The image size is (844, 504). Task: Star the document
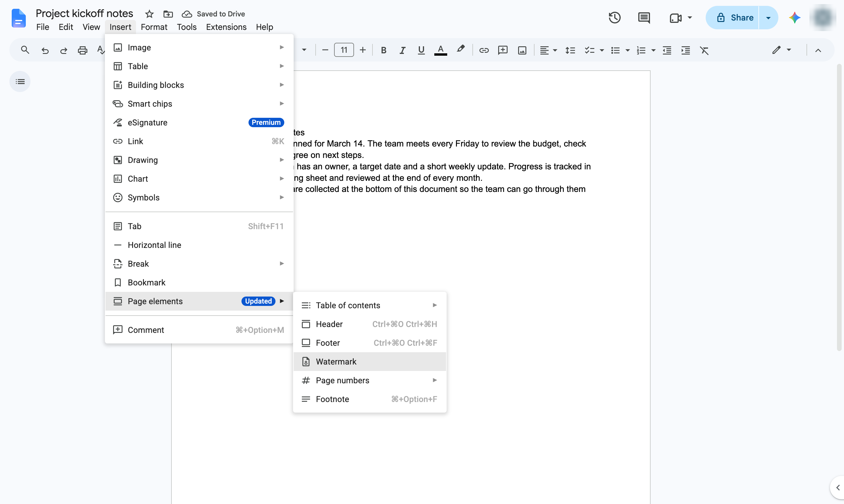[x=149, y=14]
